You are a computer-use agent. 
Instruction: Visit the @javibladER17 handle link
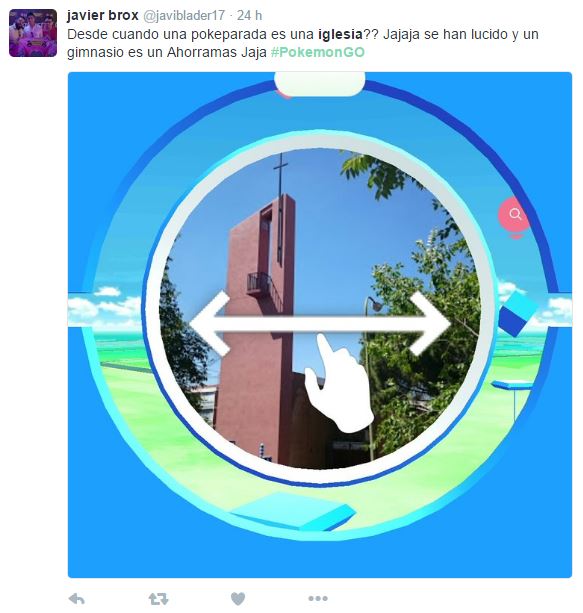(x=184, y=15)
